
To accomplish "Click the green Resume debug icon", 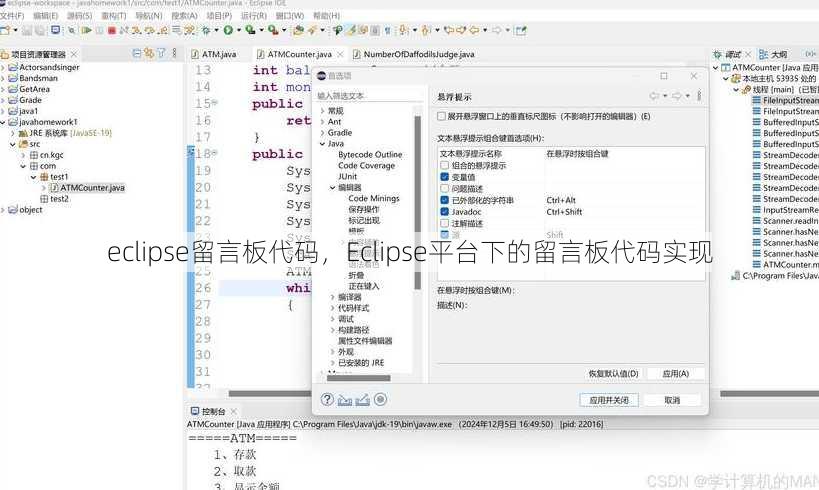I will (x=86, y=30).
